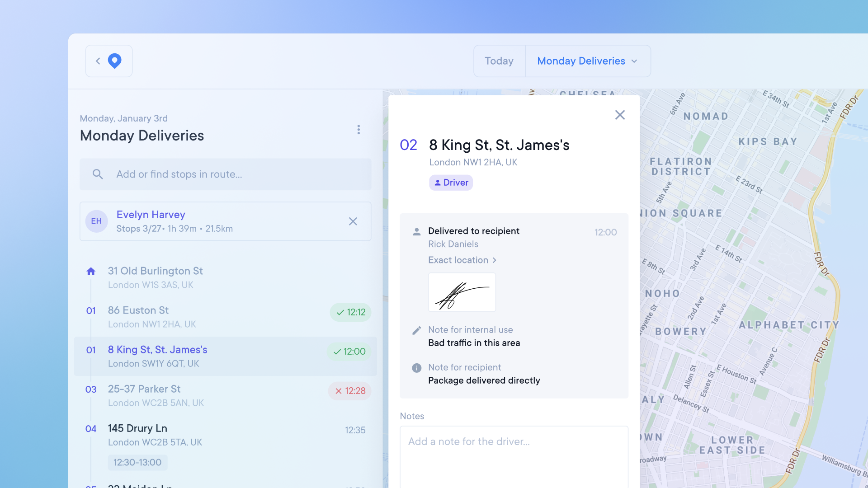Click the failed 12:28 status badge
This screenshot has width=868, height=488.
tap(350, 391)
